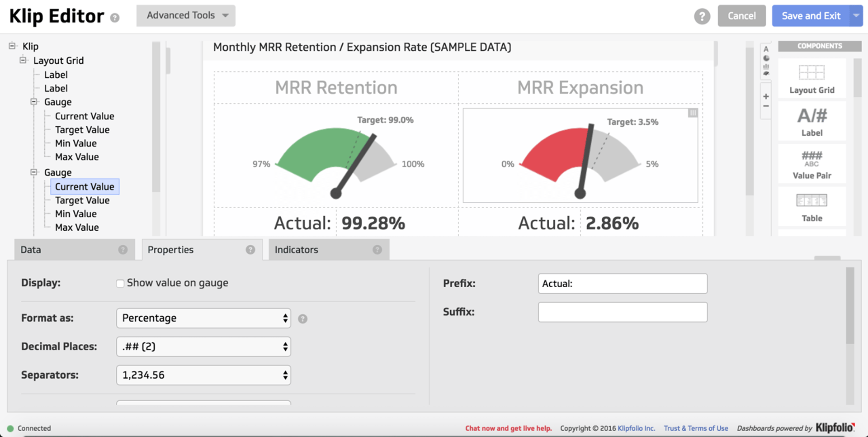Enable Show value on gauge checkbox

click(x=120, y=284)
